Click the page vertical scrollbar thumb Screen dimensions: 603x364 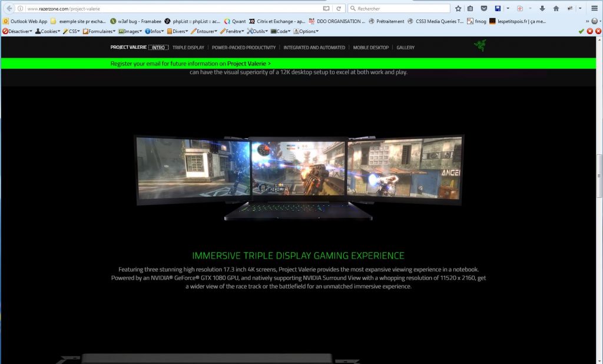coord(599,177)
